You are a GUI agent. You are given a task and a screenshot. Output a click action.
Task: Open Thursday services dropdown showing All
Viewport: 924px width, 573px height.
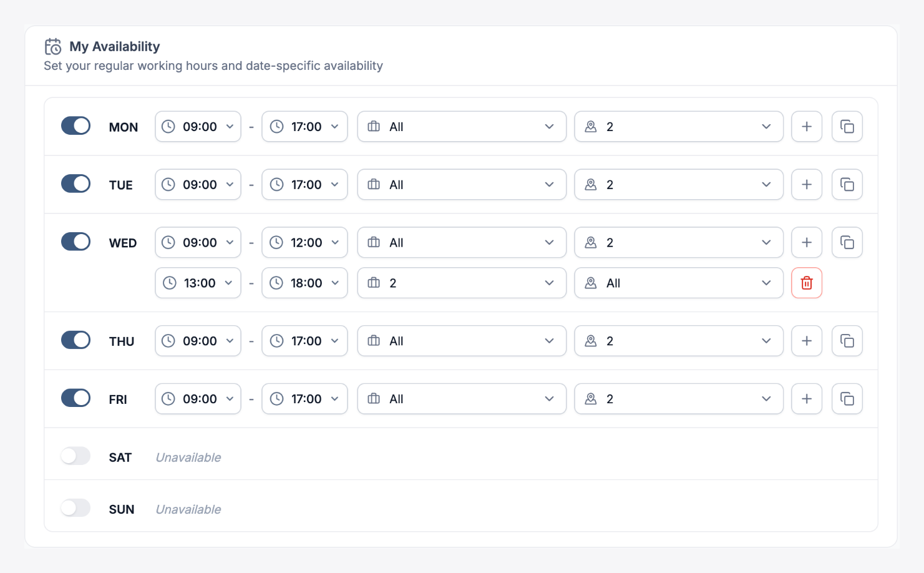[462, 341]
